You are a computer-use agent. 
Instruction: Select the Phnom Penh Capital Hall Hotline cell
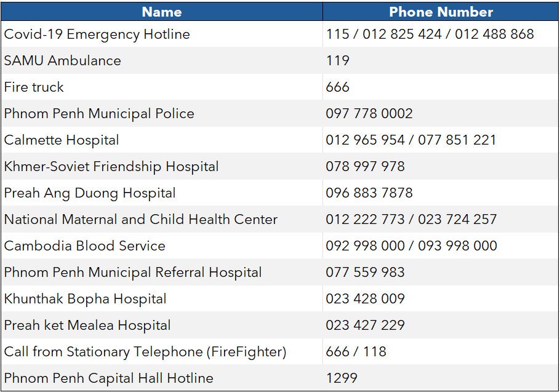click(x=109, y=378)
